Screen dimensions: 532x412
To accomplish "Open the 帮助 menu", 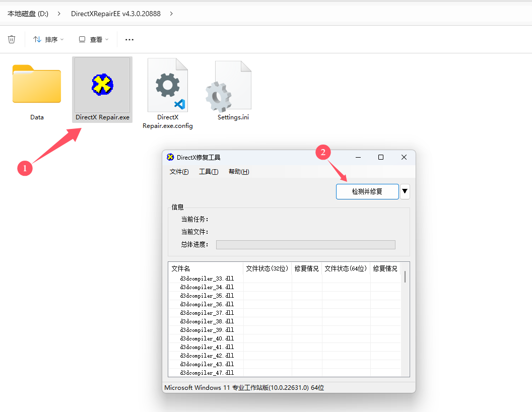I will click(238, 171).
